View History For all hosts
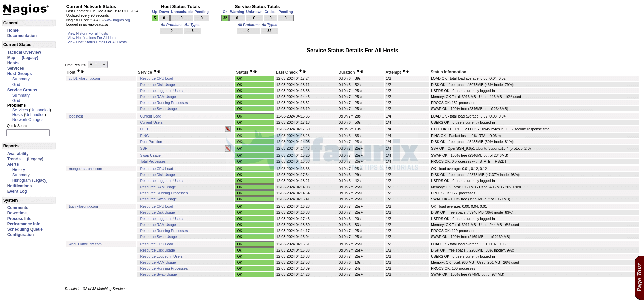 pyautogui.click(x=88, y=33)
